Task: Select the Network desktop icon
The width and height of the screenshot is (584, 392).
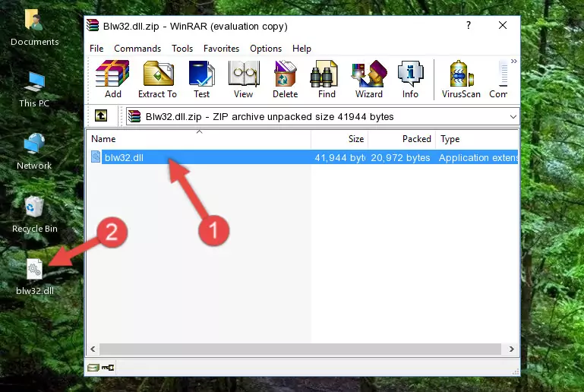Action: 34,152
